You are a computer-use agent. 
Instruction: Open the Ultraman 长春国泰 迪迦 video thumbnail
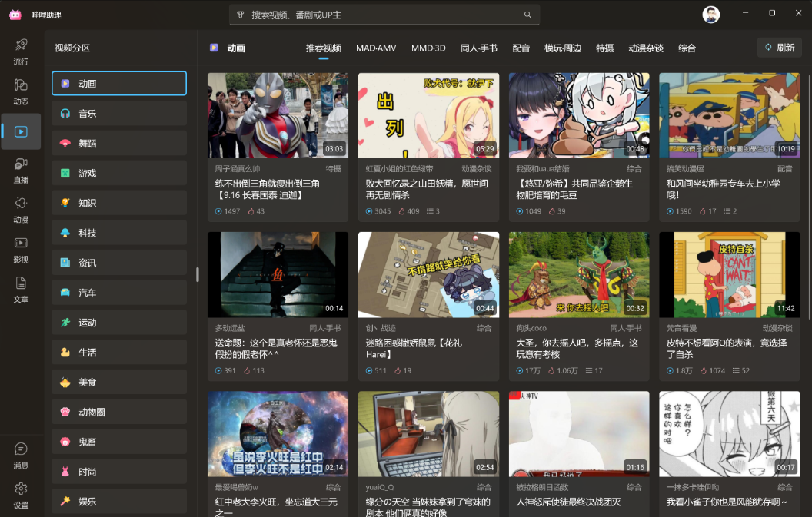pyautogui.click(x=278, y=114)
